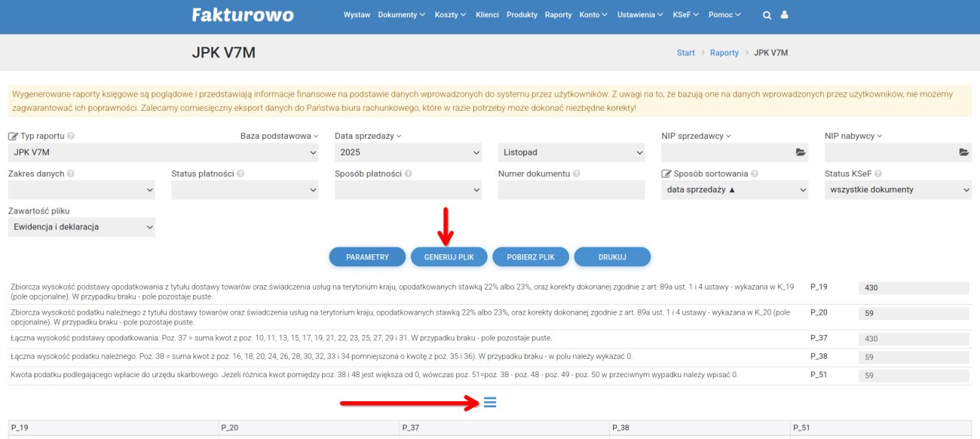Image resolution: width=980 pixels, height=439 pixels.
Task: Open the KSeF menu in navbar
Action: tap(685, 15)
